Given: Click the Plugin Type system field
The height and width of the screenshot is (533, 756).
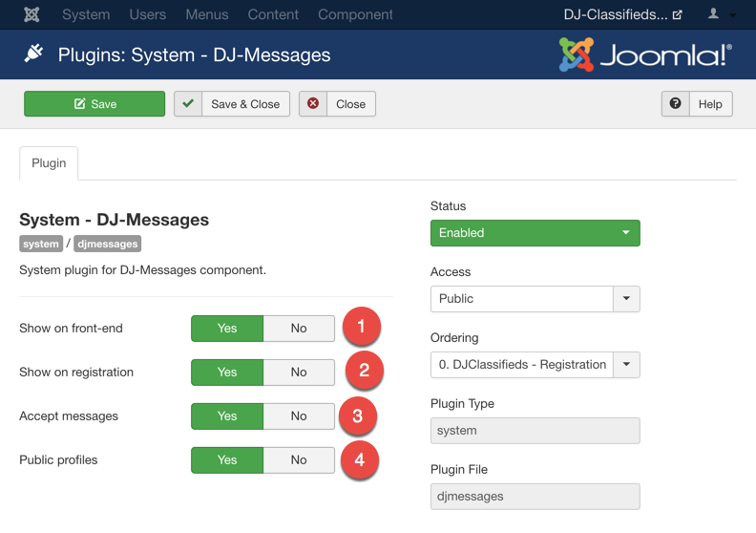Looking at the screenshot, I should (x=535, y=431).
